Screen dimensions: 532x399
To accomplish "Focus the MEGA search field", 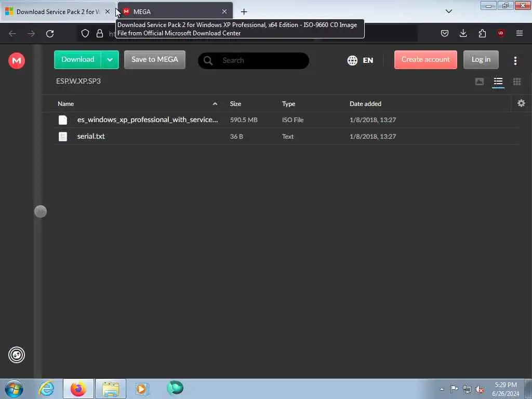I will (x=254, y=60).
